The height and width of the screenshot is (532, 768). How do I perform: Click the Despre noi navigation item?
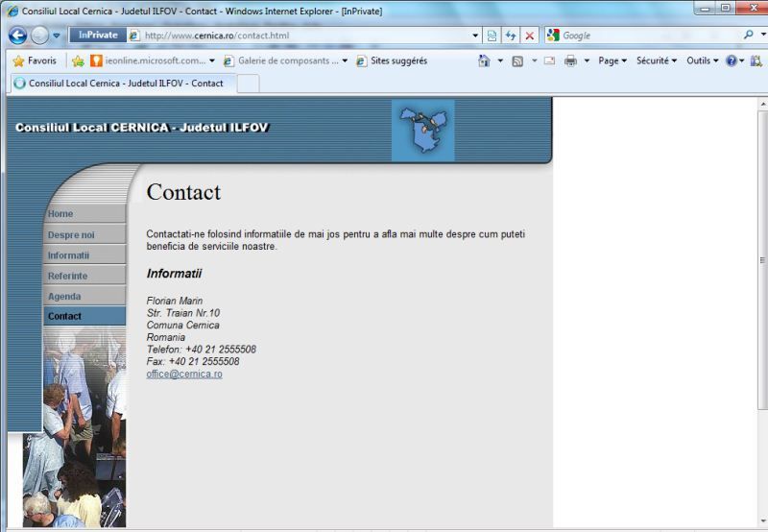click(x=71, y=234)
